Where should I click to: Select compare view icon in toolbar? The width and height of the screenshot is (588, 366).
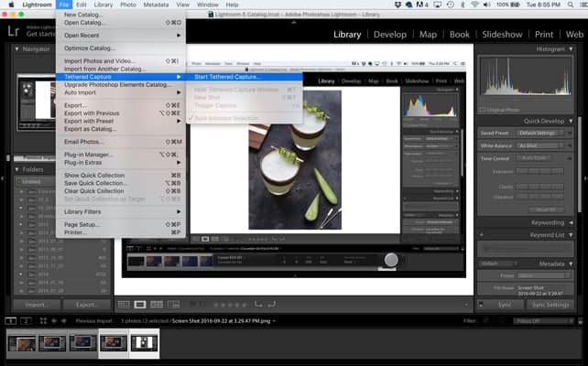tap(157, 304)
